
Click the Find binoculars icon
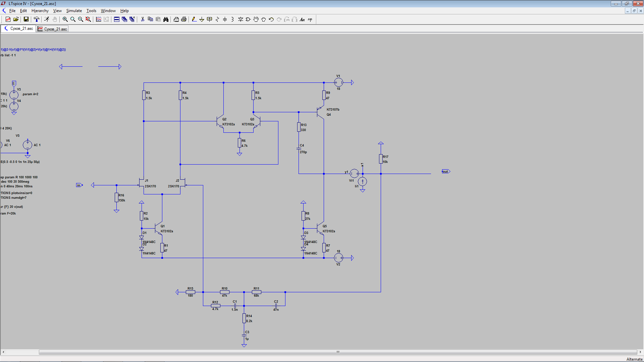click(x=166, y=19)
